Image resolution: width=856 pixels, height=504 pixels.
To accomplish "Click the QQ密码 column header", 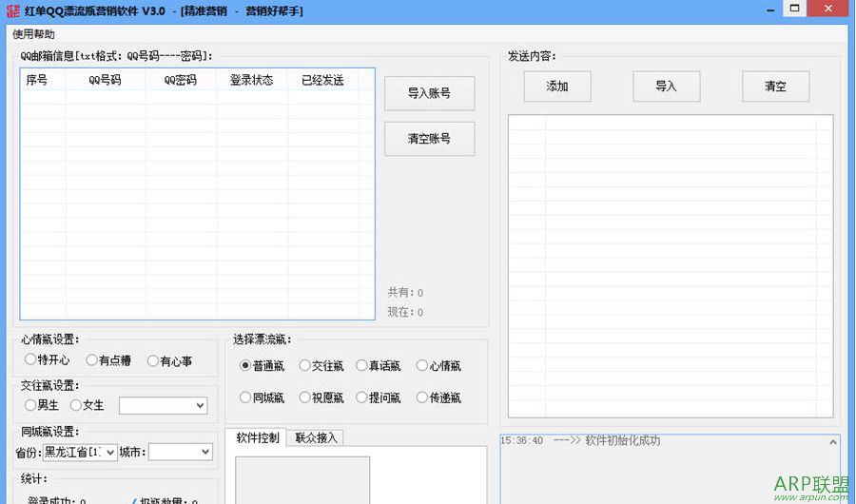I will pyautogui.click(x=181, y=80).
